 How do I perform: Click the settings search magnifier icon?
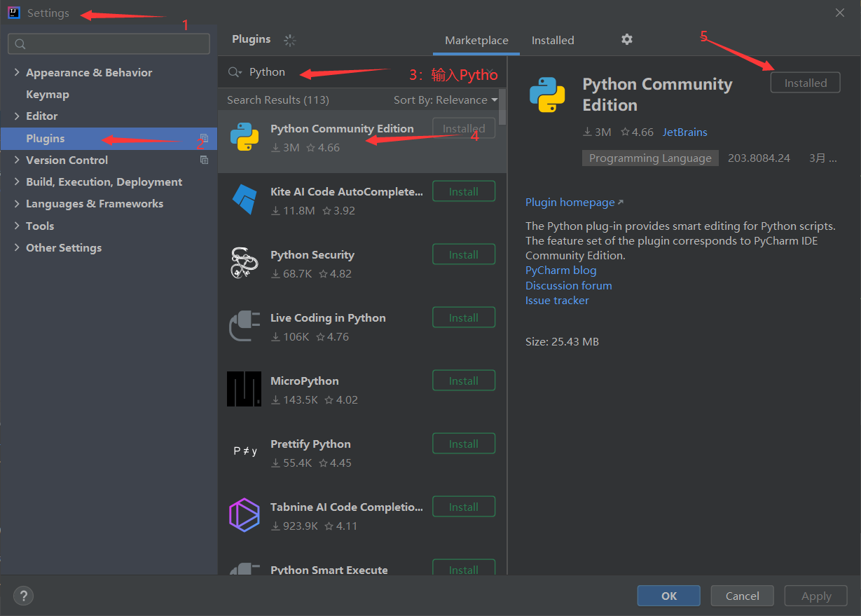coord(20,44)
